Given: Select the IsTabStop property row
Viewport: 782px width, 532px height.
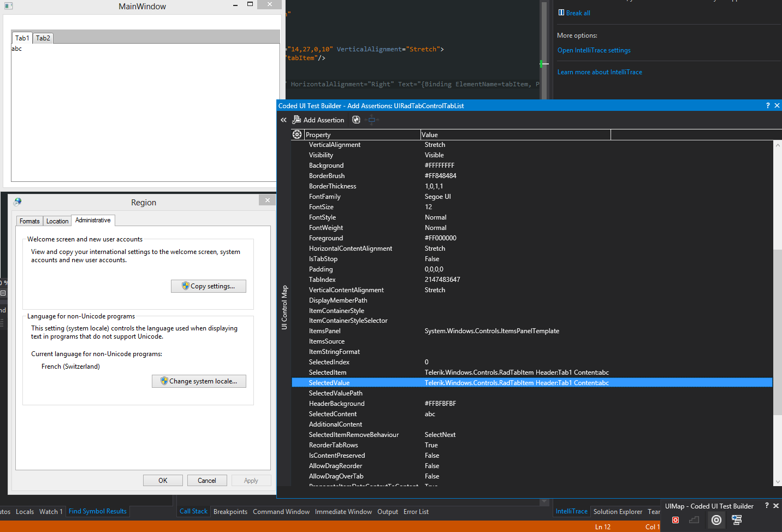Looking at the screenshot, I should point(532,259).
